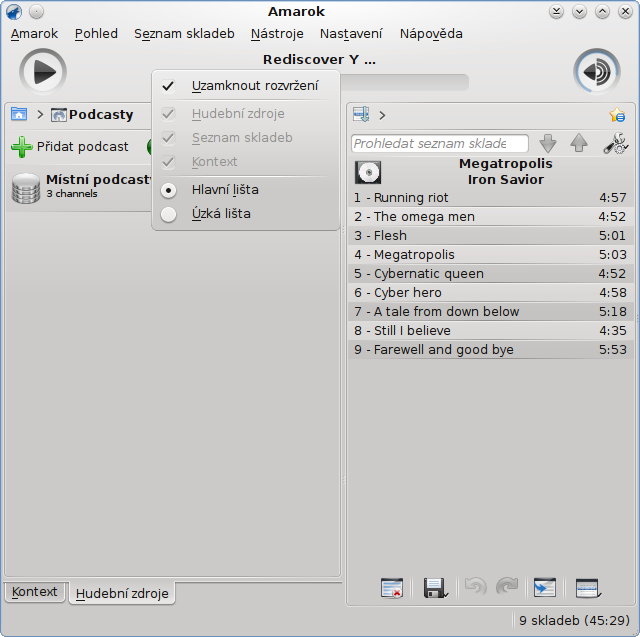Select the Hlavní lišta radio option

pos(169,190)
